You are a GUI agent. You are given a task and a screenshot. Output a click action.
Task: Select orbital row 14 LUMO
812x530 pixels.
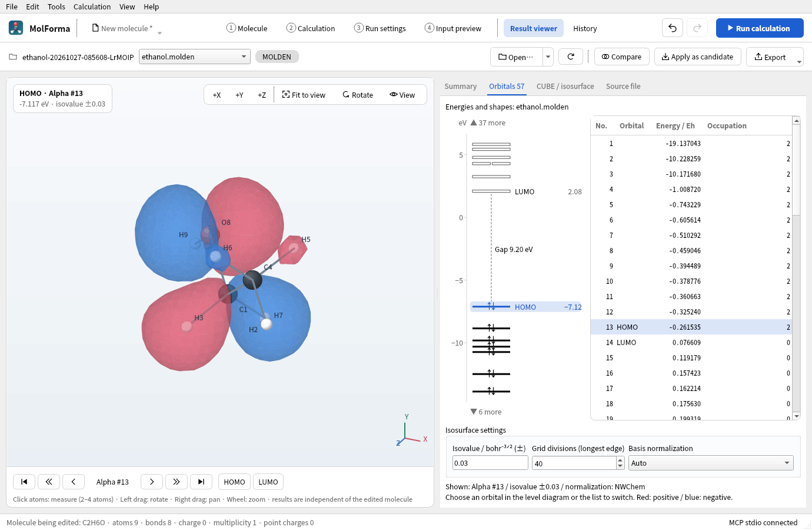[x=691, y=342]
